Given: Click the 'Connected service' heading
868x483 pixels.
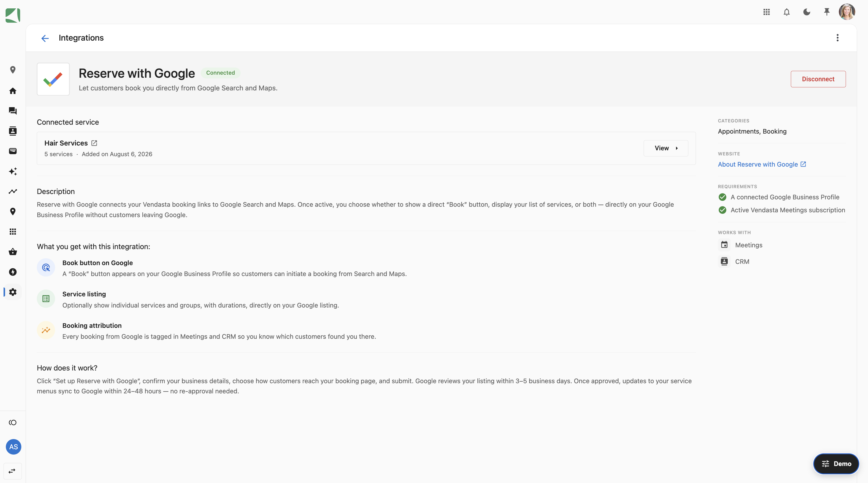Looking at the screenshot, I should 68,122.
